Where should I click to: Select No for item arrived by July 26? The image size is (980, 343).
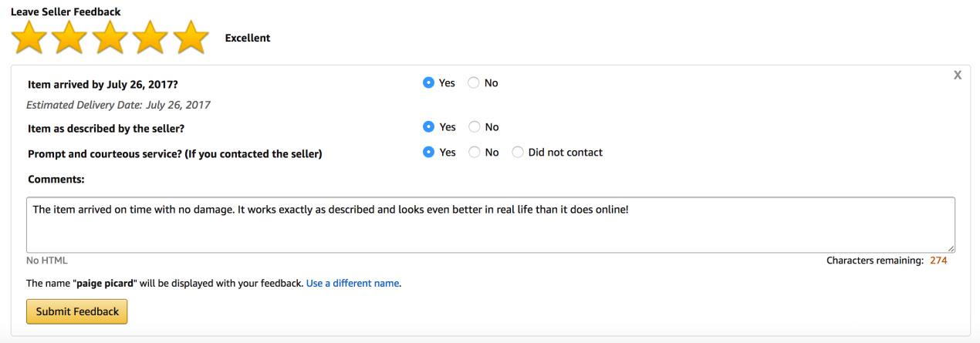click(x=474, y=83)
